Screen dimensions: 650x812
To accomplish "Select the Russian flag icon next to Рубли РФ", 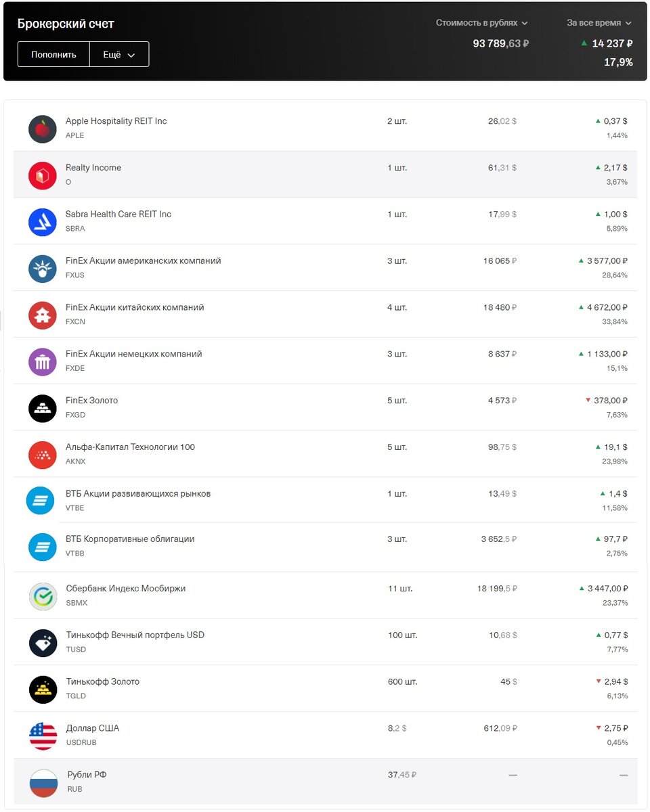I will pos(42,782).
